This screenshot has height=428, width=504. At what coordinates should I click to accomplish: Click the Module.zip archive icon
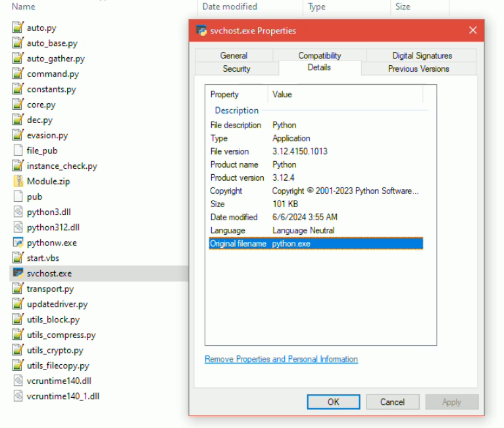pyautogui.click(x=18, y=181)
